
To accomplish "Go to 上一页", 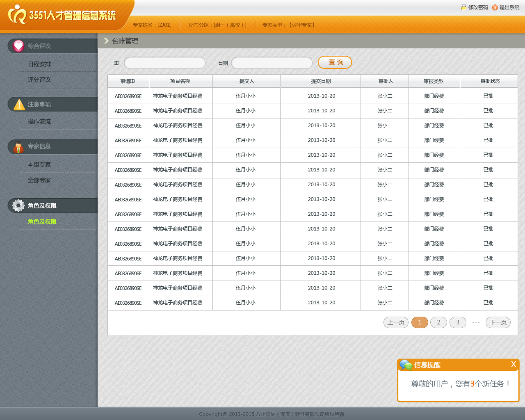I will pyautogui.click(x=396, y=322).
